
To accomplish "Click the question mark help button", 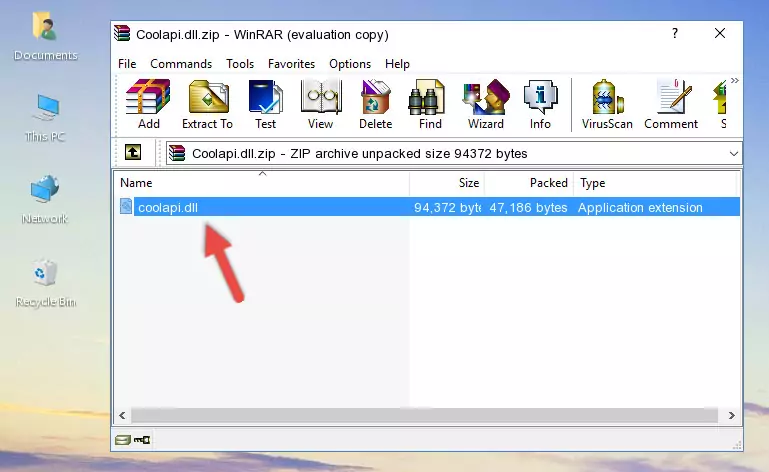I will pyautogui.click(x=675, y=33).
